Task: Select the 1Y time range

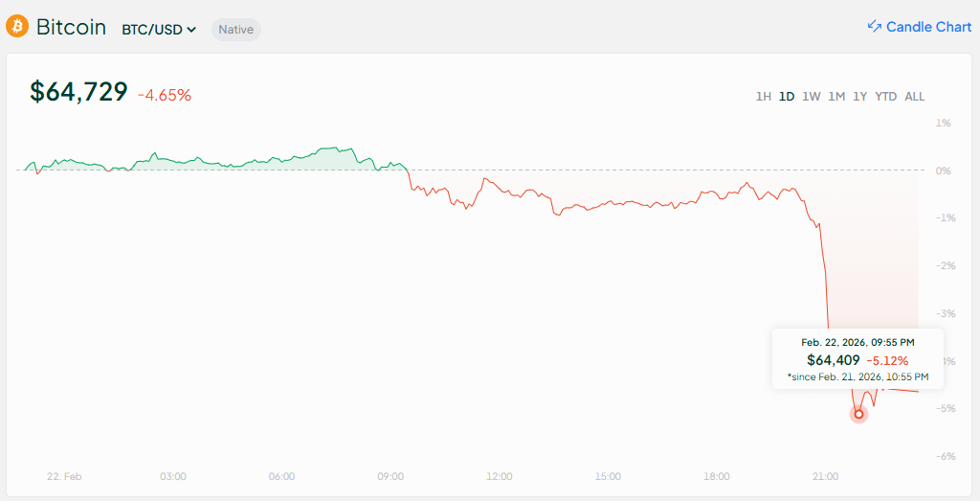Action: [860, 96]
